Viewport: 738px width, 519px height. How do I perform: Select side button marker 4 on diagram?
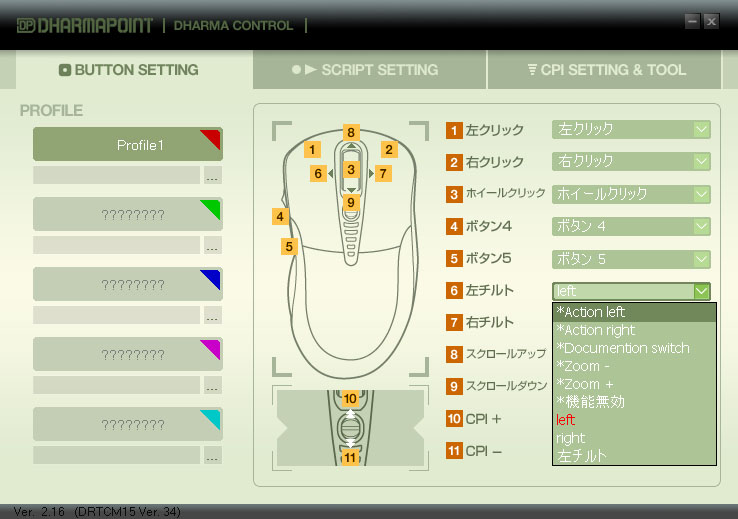pos(280,216)
